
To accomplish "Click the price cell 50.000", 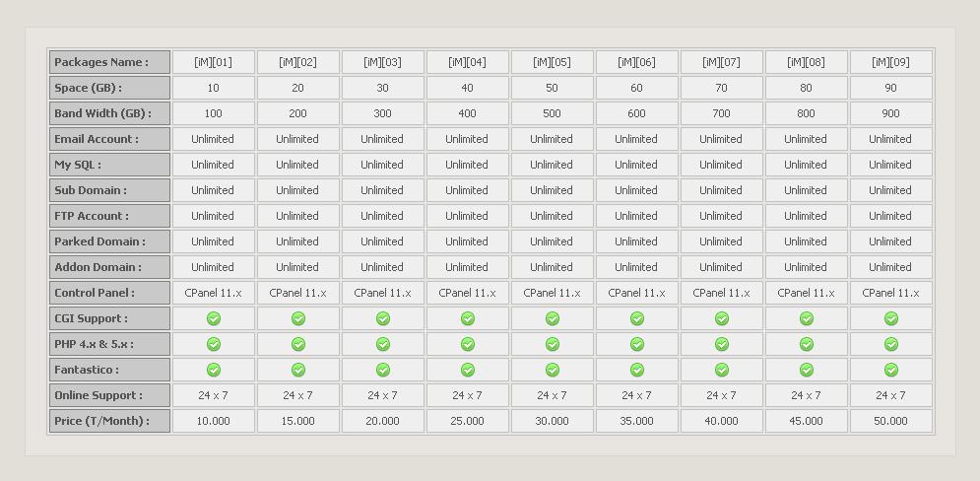I will (891, 421).
